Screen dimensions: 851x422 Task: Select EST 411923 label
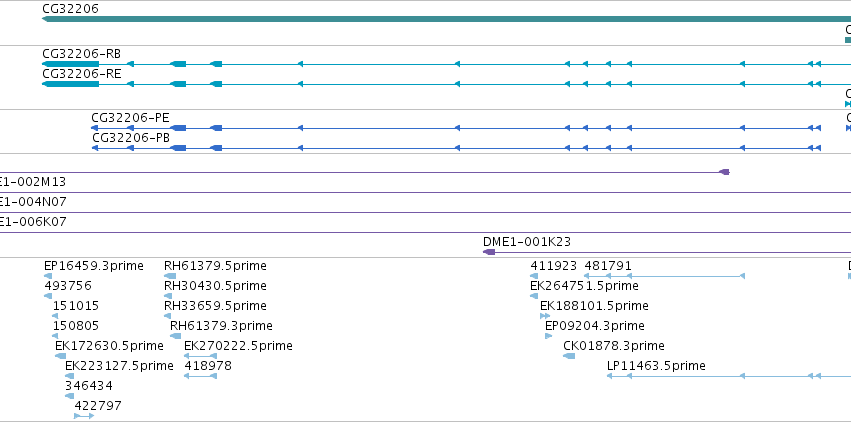[x=554, y=266]
